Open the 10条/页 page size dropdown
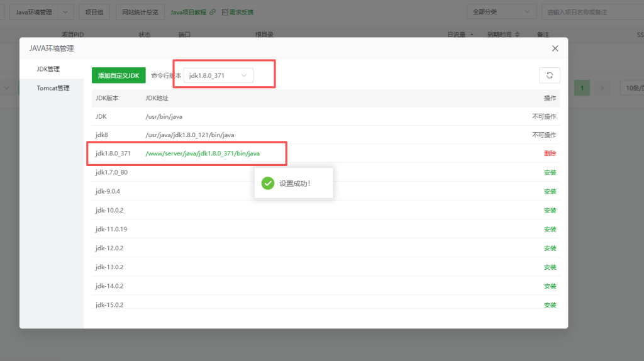The image size is (644, 361). click(633, 88)
